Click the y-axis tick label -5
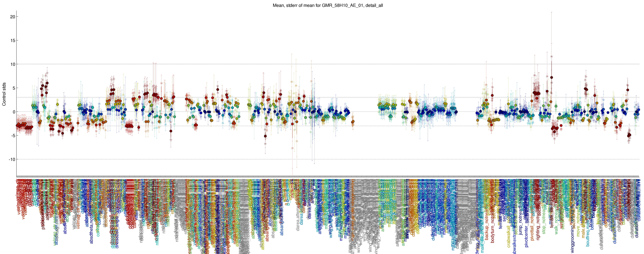 [x=13, y=135]
